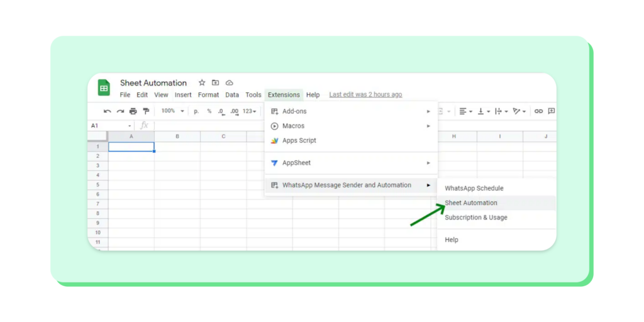Click the move-to-folder icon
The width and height of the screenshot is (644, 322).
215,82
